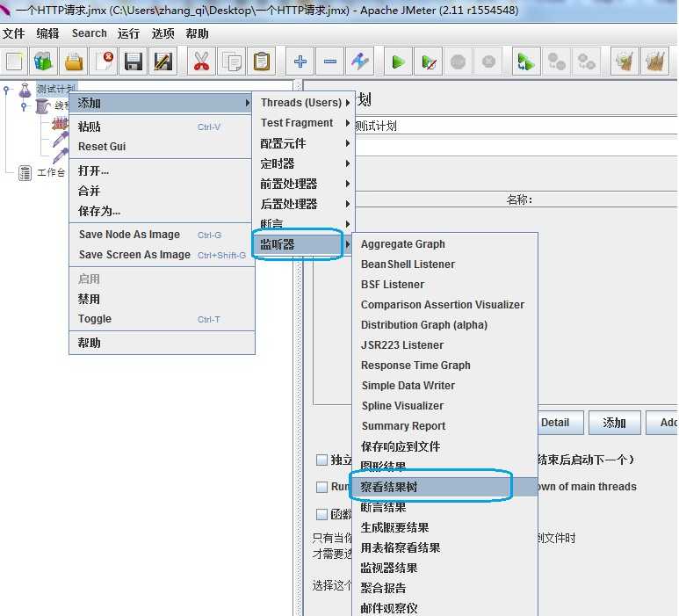Click the New test plan toolbar icon
The image size is (679, 616).
pyautogui.click(x=14, y=62)
